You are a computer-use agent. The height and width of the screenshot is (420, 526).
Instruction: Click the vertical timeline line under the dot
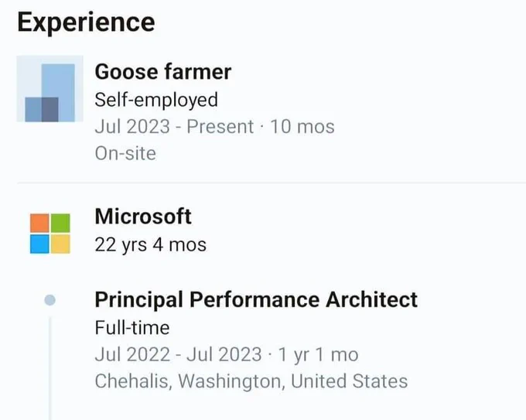pyautogui.click(x=50, y=364)
